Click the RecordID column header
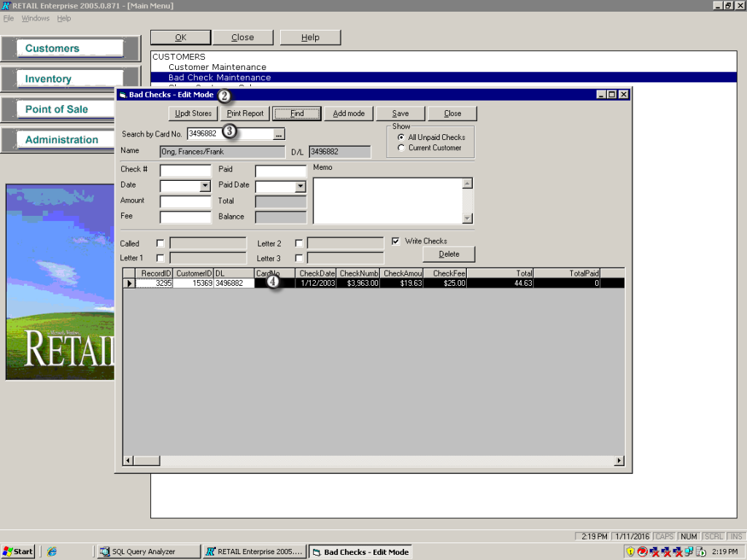Screen dimensions: 747x560 pos(154,273)
